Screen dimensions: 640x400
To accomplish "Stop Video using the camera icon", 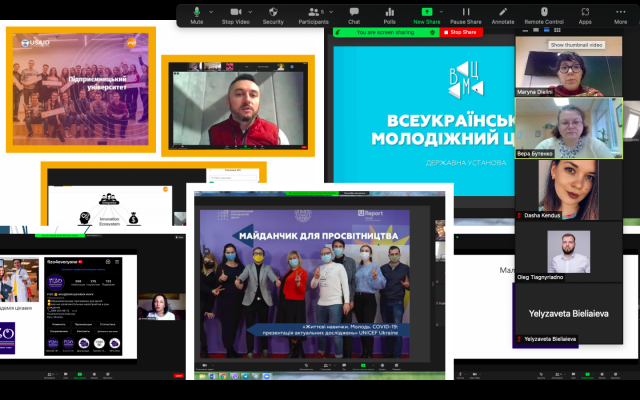I will (x=236, y=16).
